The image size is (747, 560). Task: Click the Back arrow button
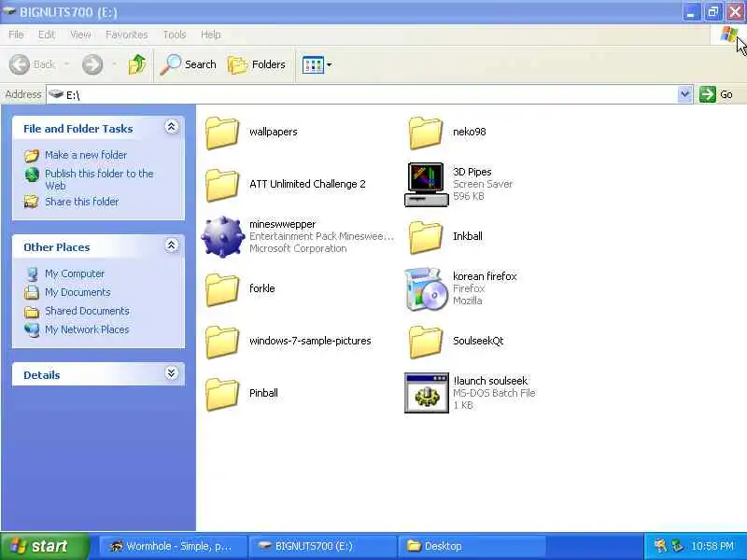pos(32,64)
